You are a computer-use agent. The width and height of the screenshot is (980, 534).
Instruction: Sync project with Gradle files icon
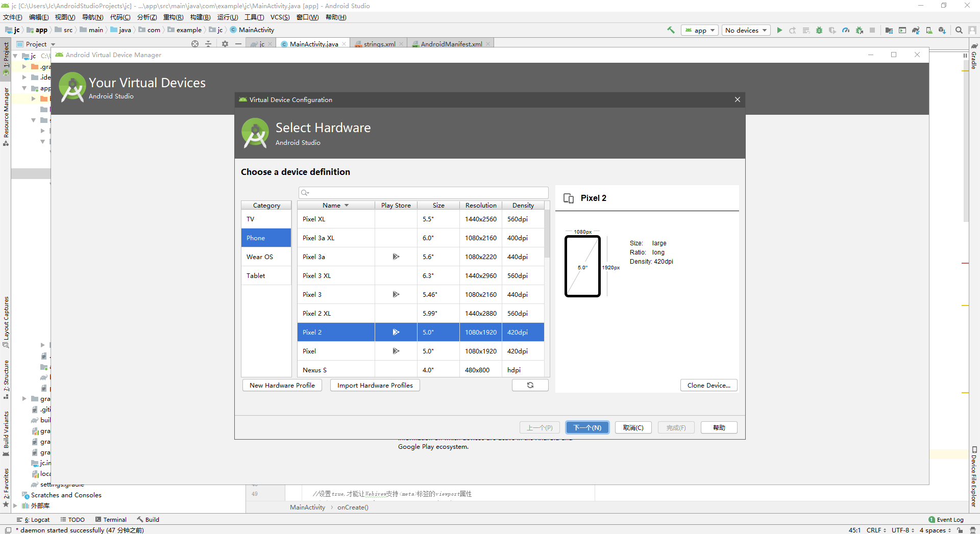point(916,30)
